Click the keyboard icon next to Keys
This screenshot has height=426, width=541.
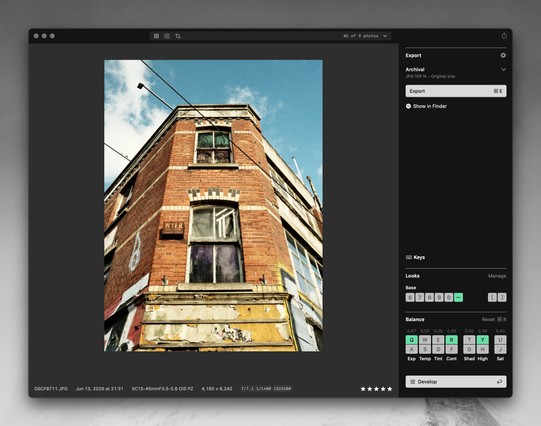pos(409,257)
